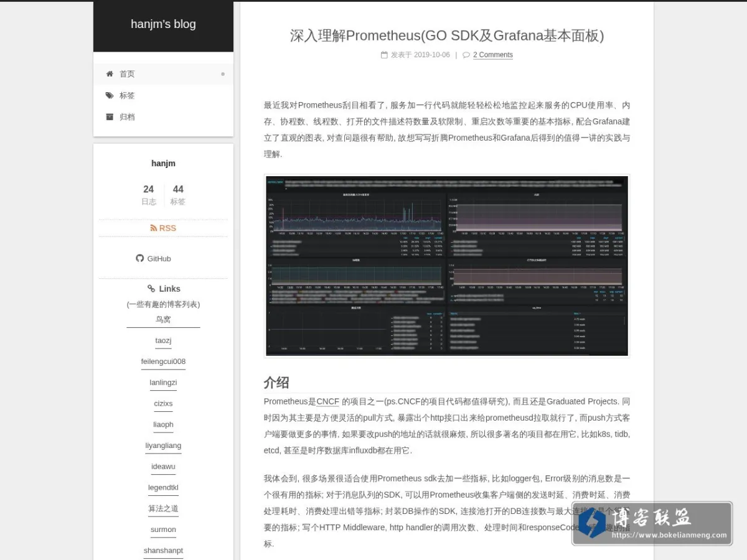The width and height of the screenshot is (747, 560).
Task: Open the lanlingzi blog link
Action: tap(163, 383)
